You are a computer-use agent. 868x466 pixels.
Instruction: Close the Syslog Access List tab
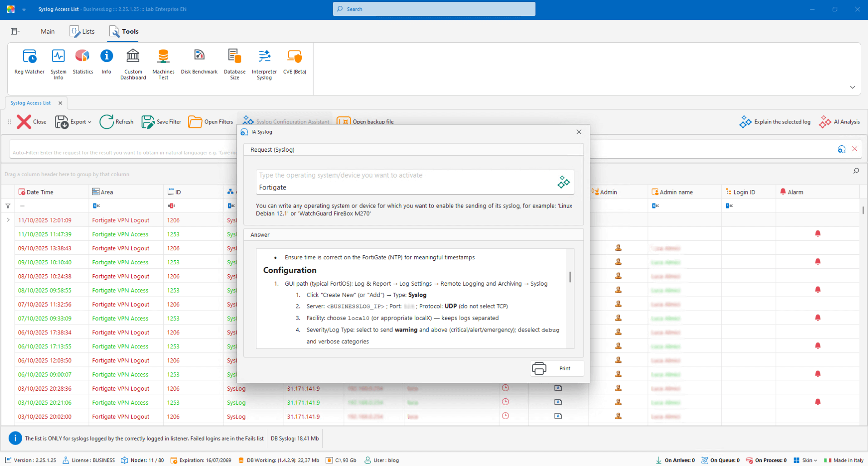60,103
